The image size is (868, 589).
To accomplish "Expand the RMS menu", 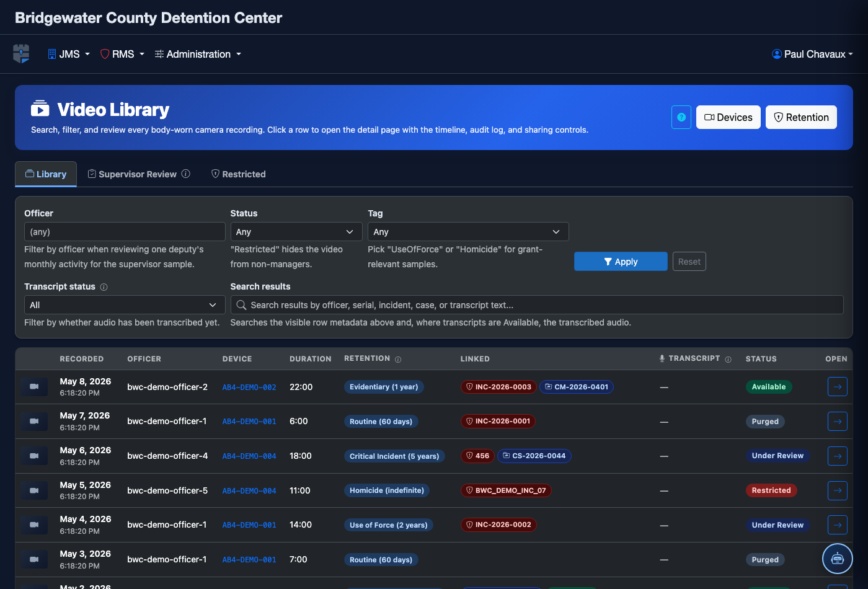I will (x=123, y=54).
